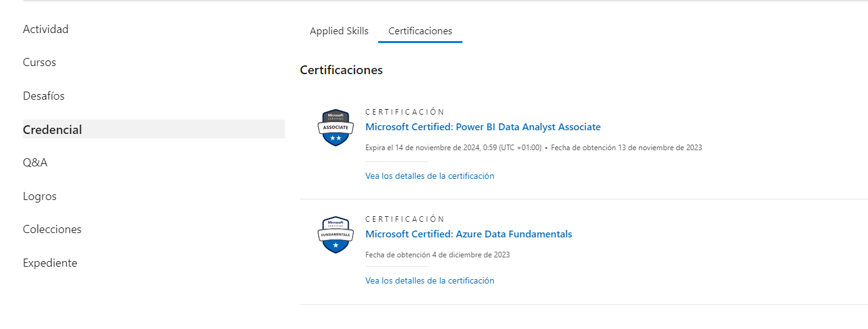The height and width of the screenshot is (329, 868).
Task: Select Expediente in the sidebar
Action: coord(50,263)
